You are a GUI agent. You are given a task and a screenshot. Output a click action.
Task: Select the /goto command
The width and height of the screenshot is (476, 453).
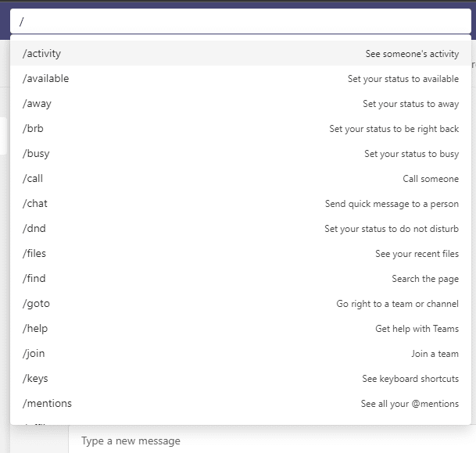241,303
